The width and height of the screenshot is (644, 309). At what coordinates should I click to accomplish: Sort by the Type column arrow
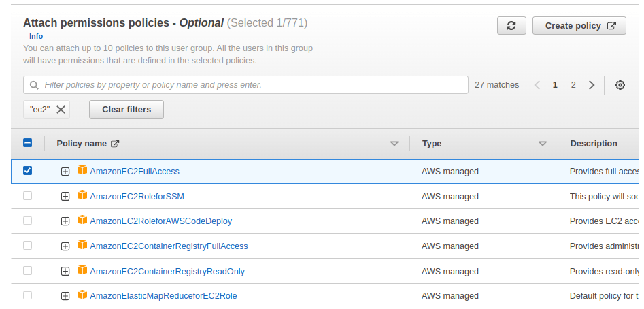(543, 144)
